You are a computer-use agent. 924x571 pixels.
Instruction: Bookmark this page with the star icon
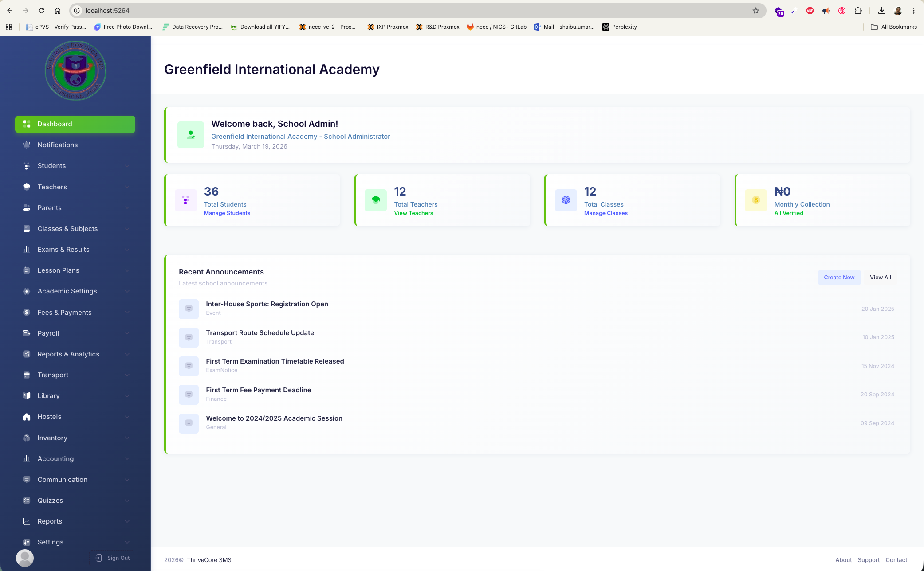coord(756,11)
